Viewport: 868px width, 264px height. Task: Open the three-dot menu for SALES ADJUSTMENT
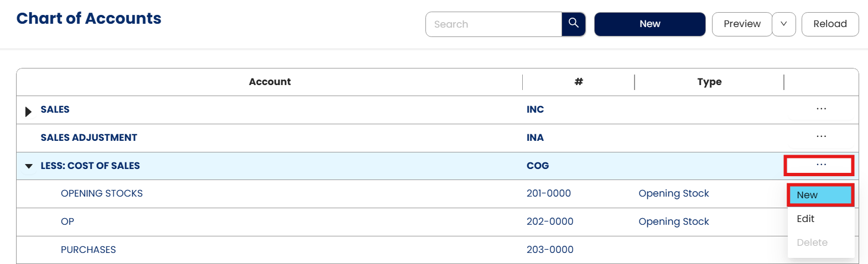click(x=821, y=136)
